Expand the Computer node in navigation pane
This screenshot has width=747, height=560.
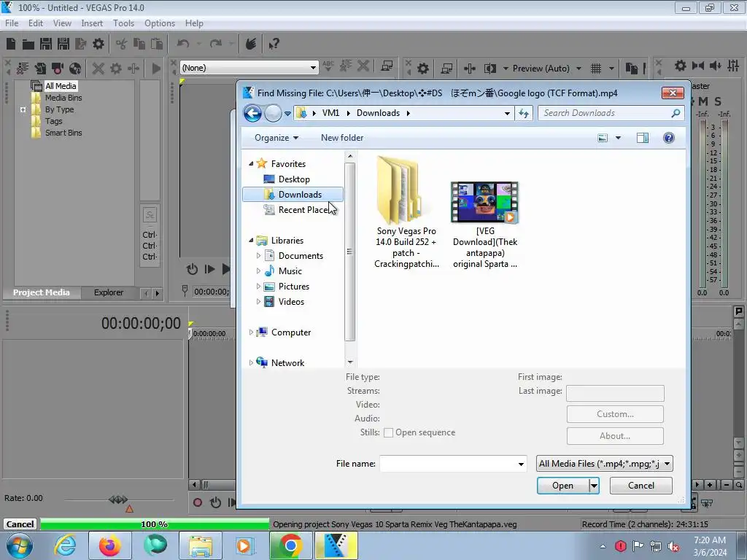click(251, 332)
